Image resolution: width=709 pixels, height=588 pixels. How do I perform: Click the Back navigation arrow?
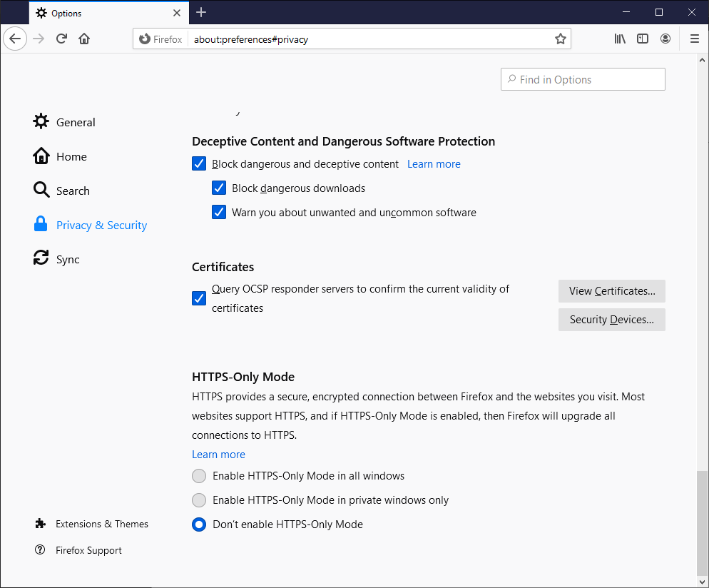coord(15,39)
